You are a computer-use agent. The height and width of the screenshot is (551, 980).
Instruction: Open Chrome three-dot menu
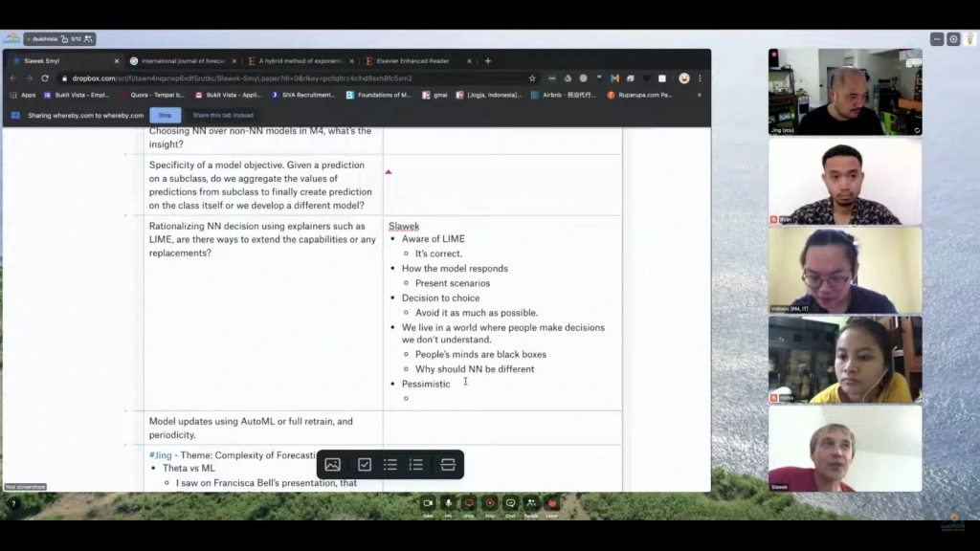point(700,78)
